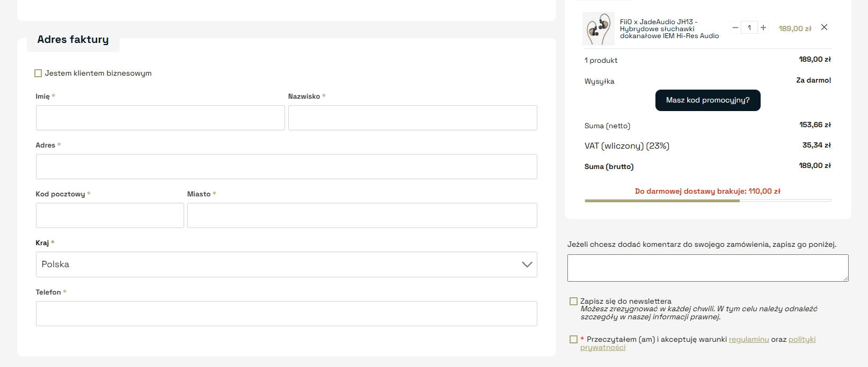Check Jestem klientem biznesowym checkbox
The width and height of the screenshot is (868, 367).
pyautogui.click(x=38, y=74)
